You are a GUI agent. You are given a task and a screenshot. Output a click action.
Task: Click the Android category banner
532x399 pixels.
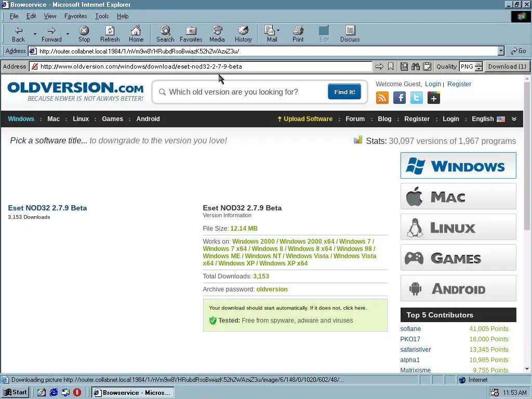coord(458,288)
